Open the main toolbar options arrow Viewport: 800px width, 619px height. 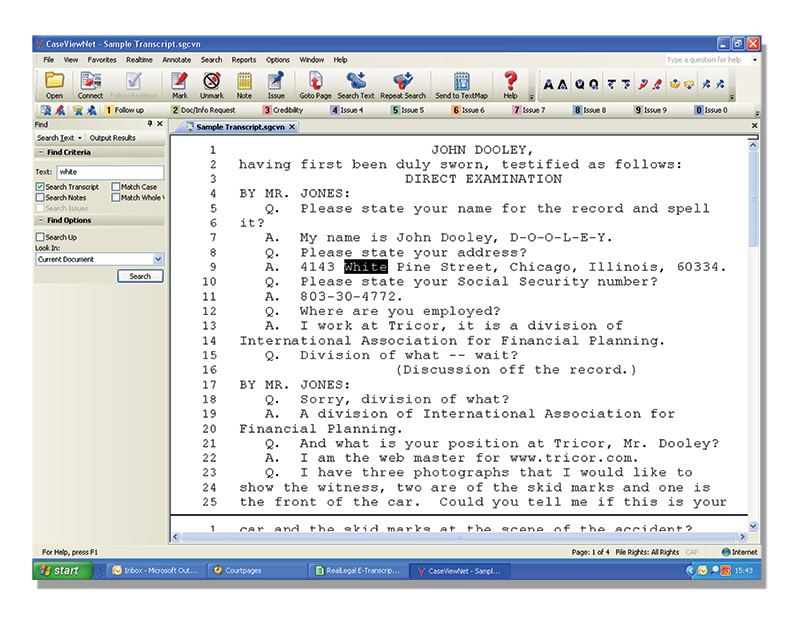tap(531, 97)
